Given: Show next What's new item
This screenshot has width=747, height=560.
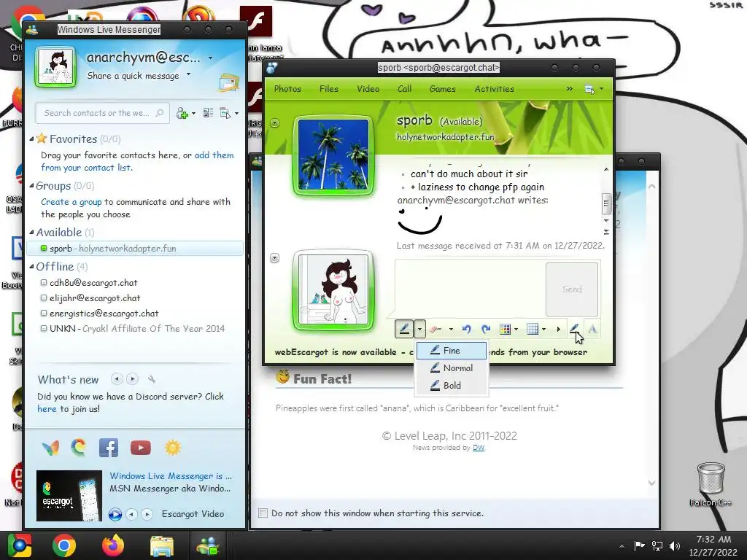Looking at the screenshot, I should (x=133, y=379).
